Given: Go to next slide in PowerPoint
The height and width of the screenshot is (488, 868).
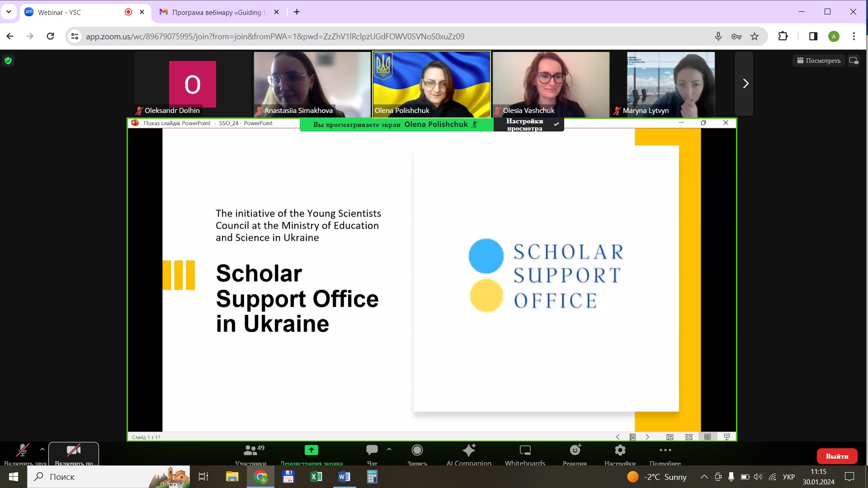Looking at the screenshot, I should pos(647,437).
